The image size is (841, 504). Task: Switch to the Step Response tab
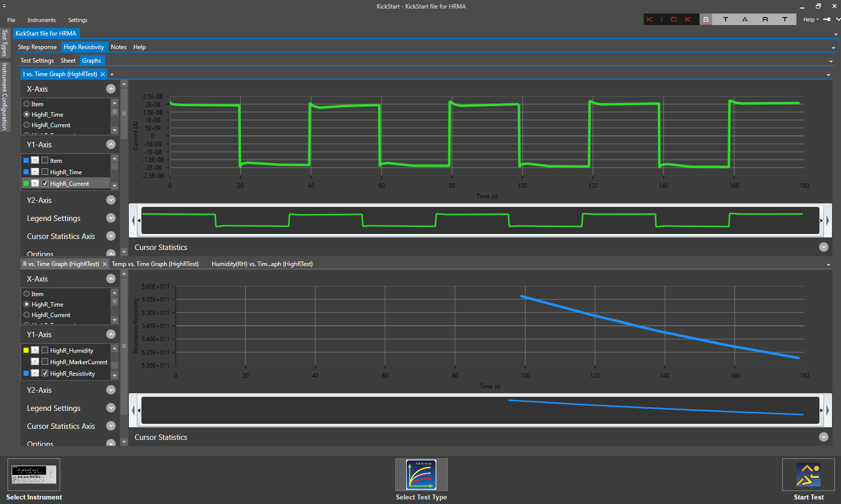(x=37, y=47)
